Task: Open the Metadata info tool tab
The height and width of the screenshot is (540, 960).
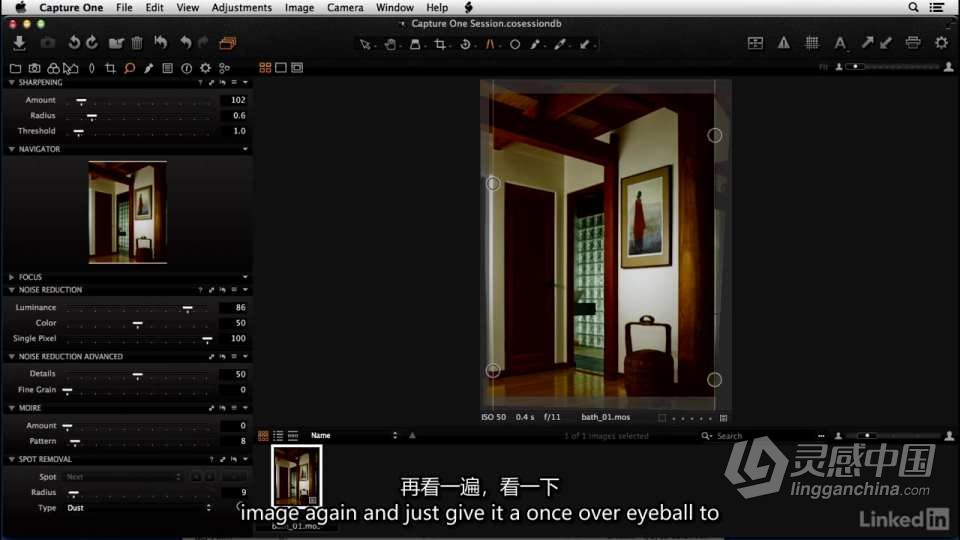Action: [186, 68]
